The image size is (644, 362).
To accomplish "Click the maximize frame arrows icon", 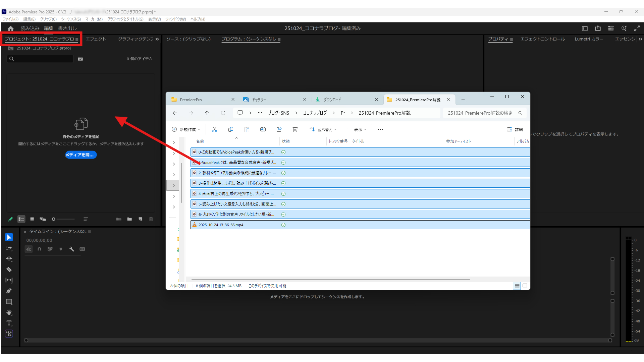I will (637, 28).
